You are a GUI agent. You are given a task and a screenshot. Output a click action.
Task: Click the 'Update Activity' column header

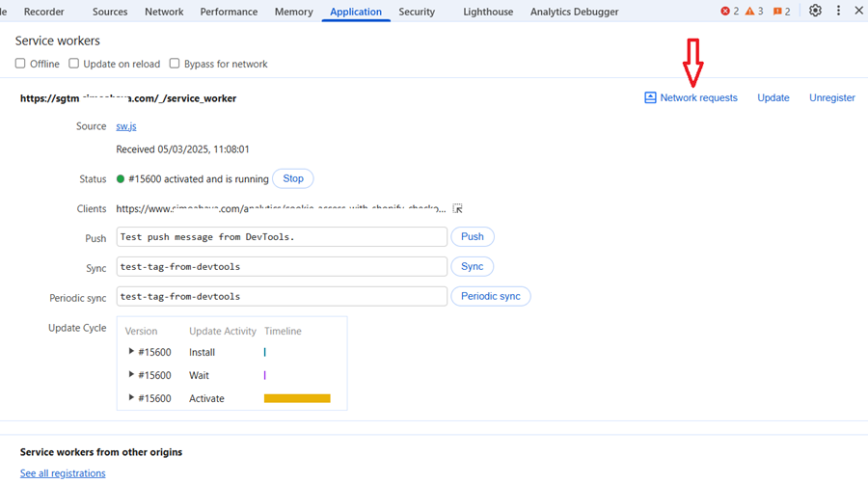[223, 331]
